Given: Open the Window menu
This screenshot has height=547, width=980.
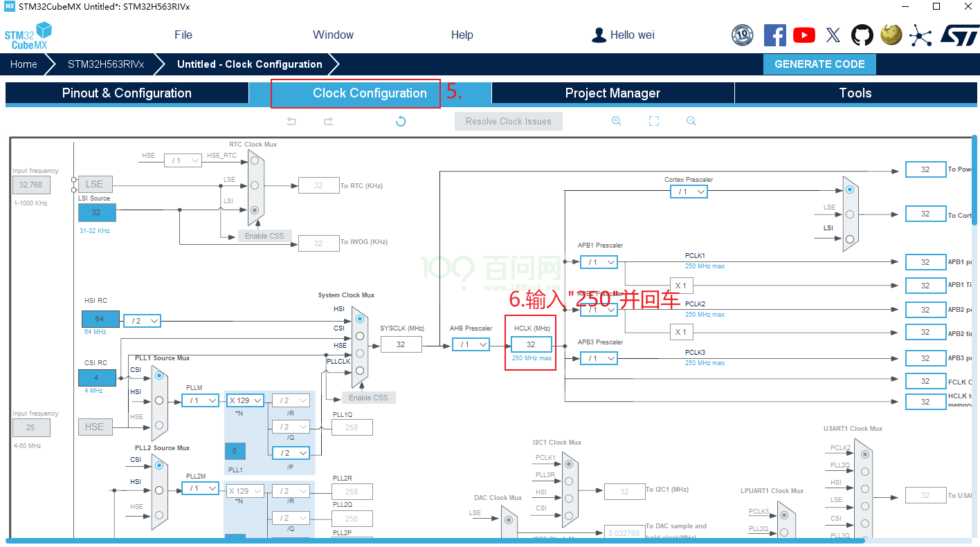Looking at the screenshot, I should [333, 35].
